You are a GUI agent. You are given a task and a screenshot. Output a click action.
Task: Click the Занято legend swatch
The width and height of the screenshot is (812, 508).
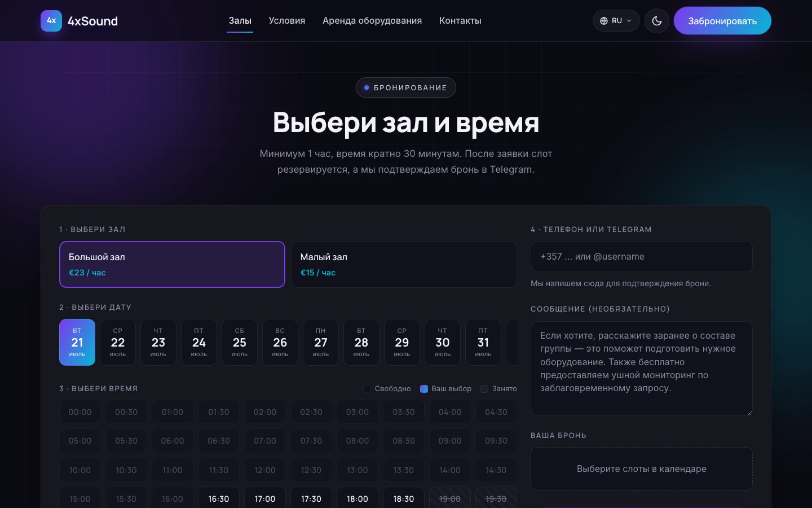pyautogui.click(x=484, y=389)
